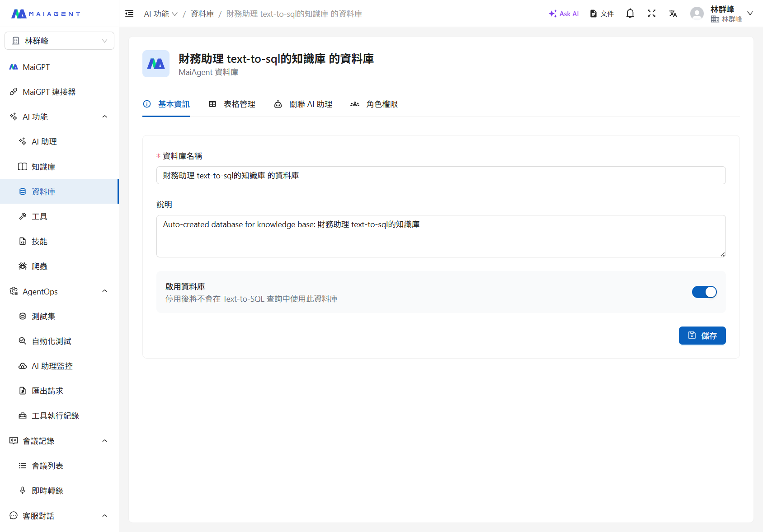The width and height of the screenshot is (763, 532).
Task: Select the 工具 wrench icon in sidebar
Action: click(x=23, y=216)
